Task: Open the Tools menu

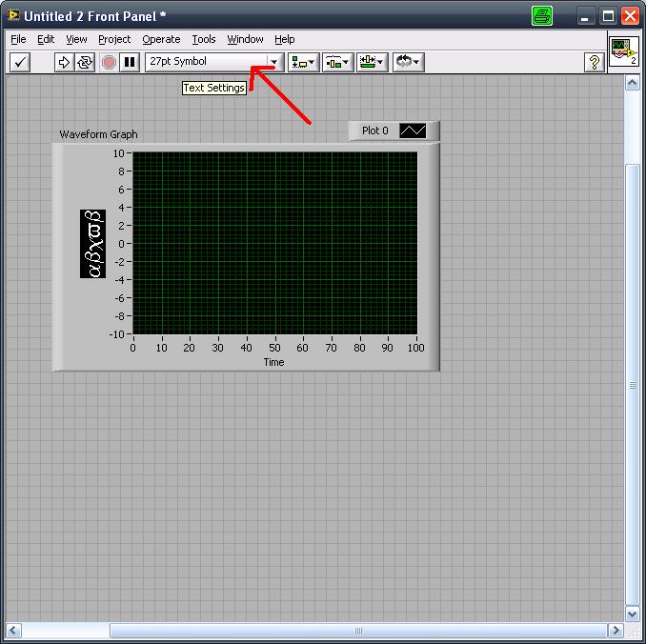Action: click(204, 39)
